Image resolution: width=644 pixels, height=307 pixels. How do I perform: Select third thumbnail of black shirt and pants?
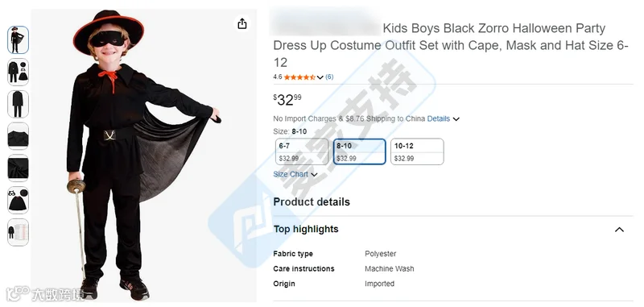(18, 104)
